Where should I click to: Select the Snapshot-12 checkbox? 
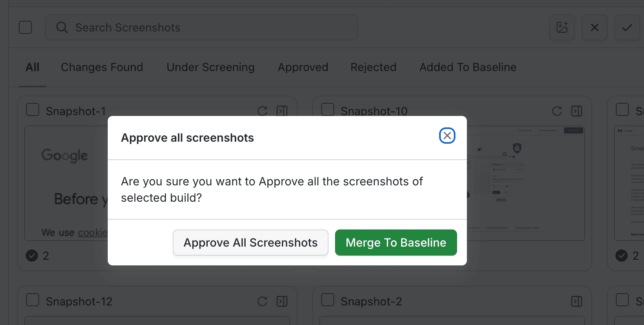click(33, 300)
